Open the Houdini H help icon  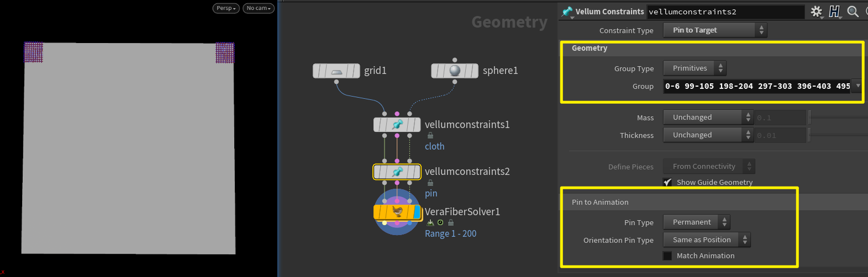coord(834,11)
